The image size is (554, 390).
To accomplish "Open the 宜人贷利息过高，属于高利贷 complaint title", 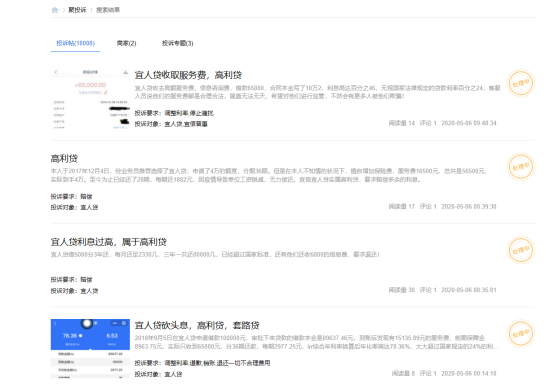I will click(x=108, y=242).
